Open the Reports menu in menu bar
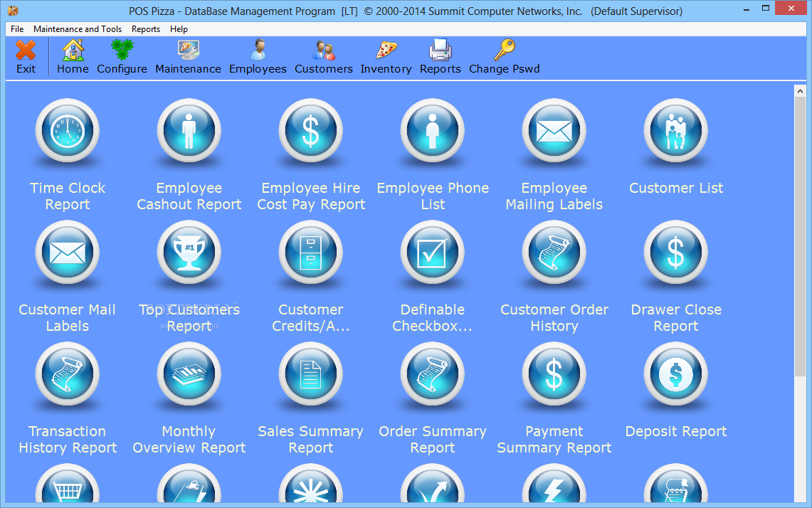 coord(145,29)
